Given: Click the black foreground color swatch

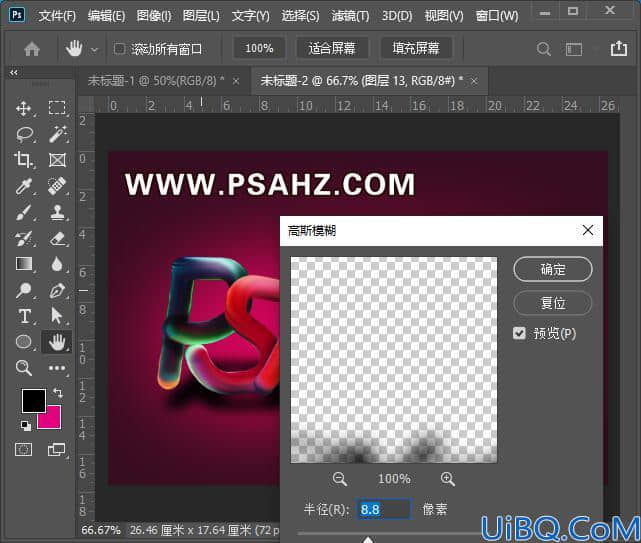Looking at the screenshot, I should (x=34, y=401).
